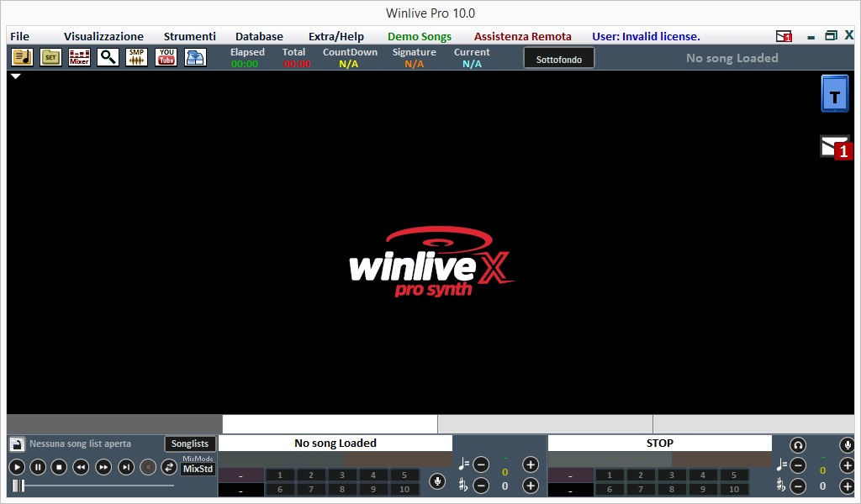861x504 pixels.
Task: Click the STOP status field
Action: (x=660, y=444)
